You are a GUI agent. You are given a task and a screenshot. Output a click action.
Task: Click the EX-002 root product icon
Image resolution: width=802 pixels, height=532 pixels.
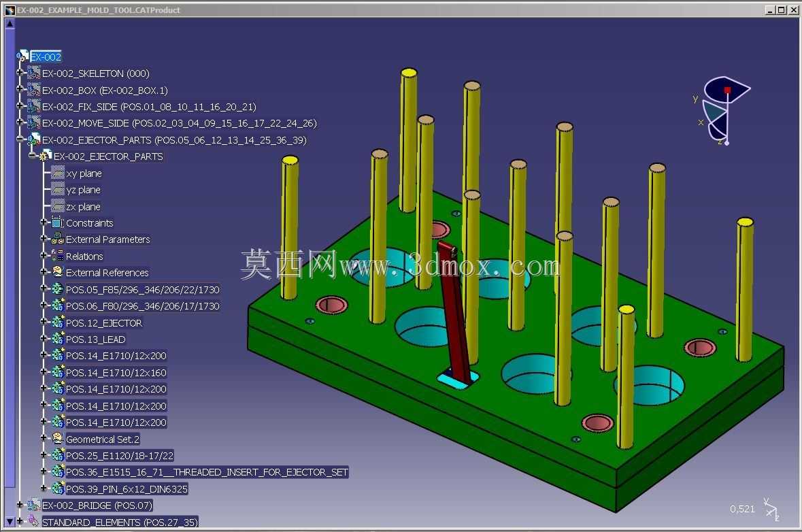point(22,56)
